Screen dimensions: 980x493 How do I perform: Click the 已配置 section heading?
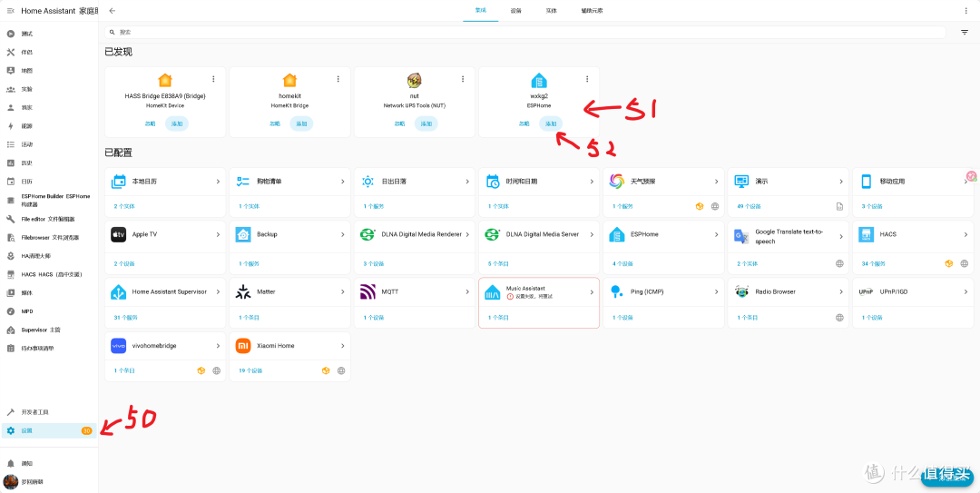[x=118, y=153]
